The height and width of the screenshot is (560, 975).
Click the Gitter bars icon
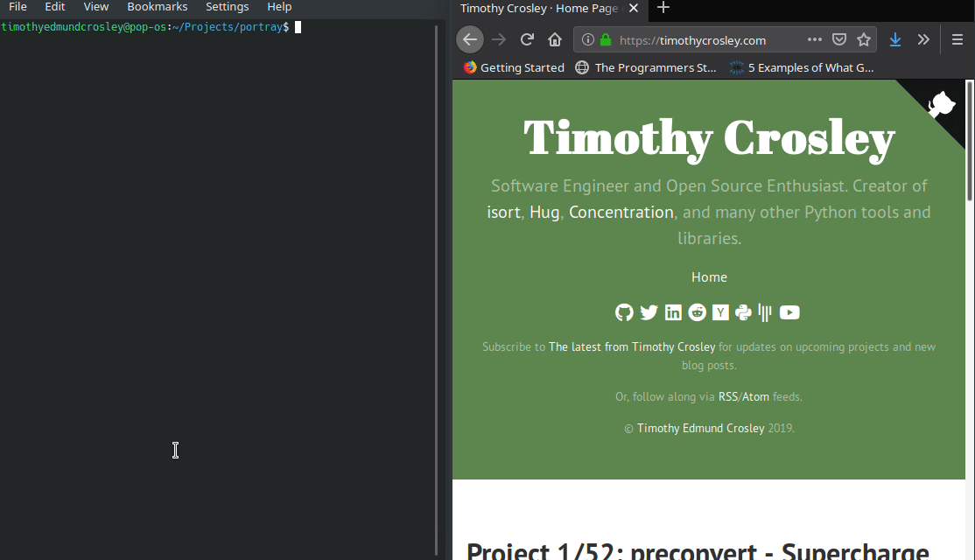(764, 312)
